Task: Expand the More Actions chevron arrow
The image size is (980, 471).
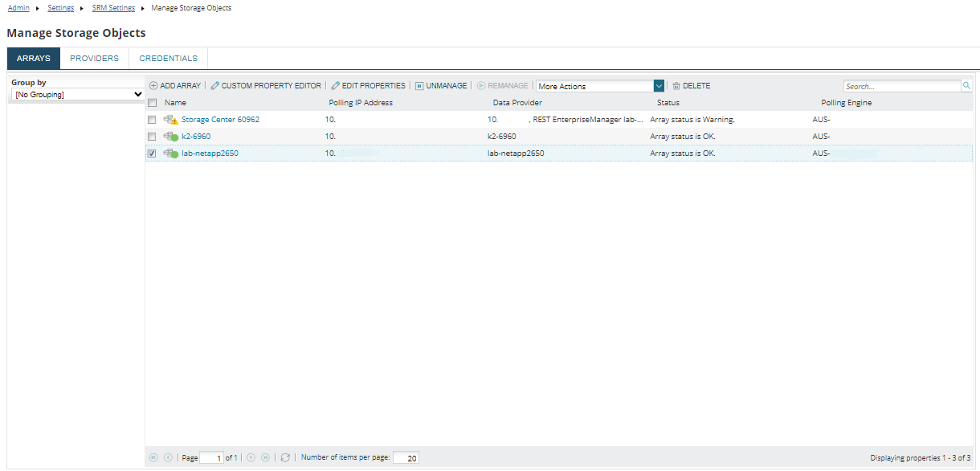Action: click(x=659, y=85)
